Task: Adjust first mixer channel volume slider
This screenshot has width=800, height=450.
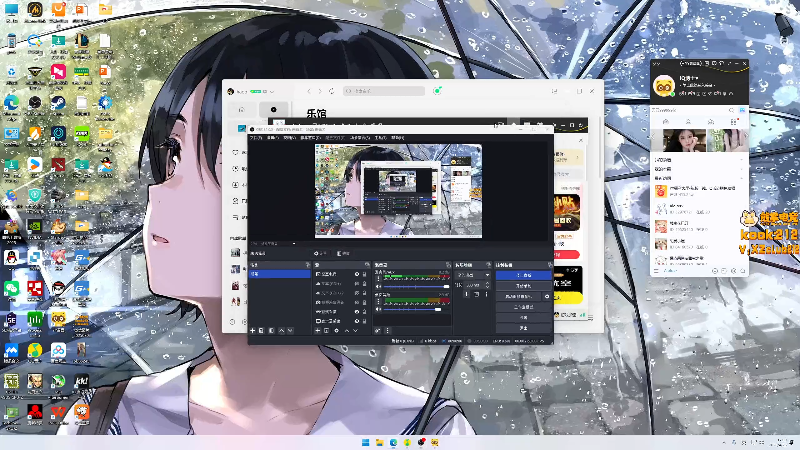Action: point(416,287)
